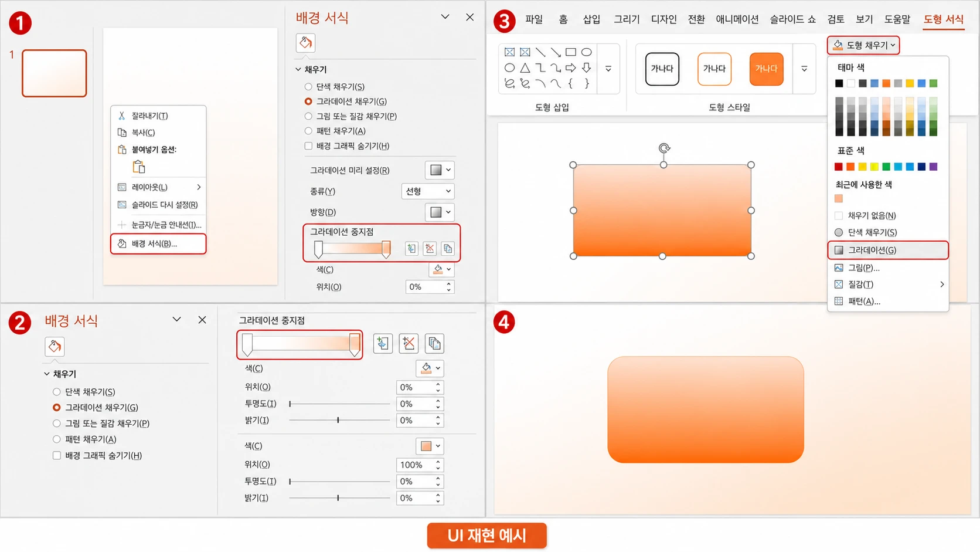Image resolution: width=980 pixels, height=552 pixels.
Task: Open the 종류(Y) dropdown showing 선형
Action: 428,191
